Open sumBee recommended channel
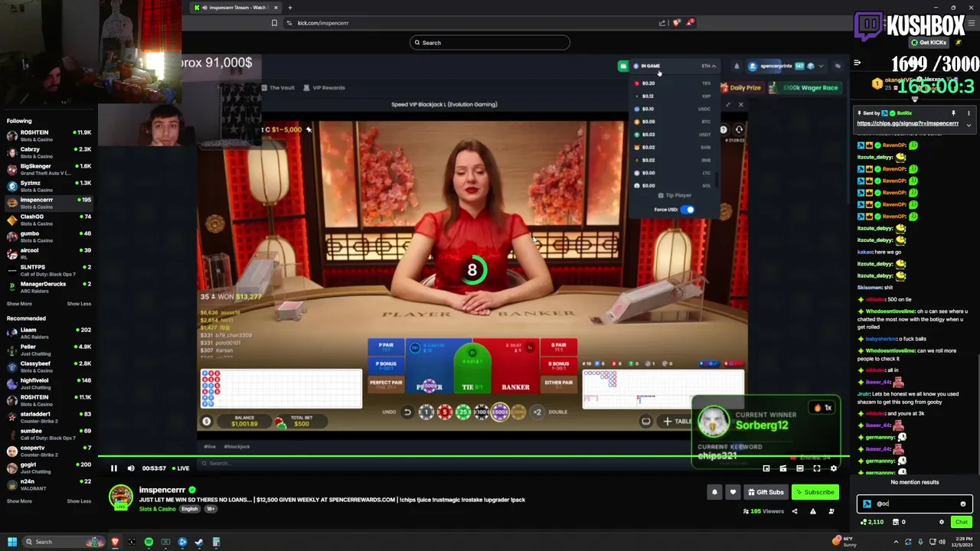Viewport: 980px width, 551px height. (49, 434)
